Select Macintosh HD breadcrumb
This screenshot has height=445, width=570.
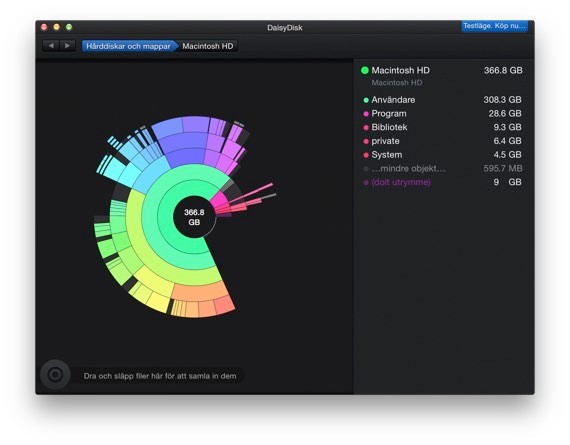[208, 46]
